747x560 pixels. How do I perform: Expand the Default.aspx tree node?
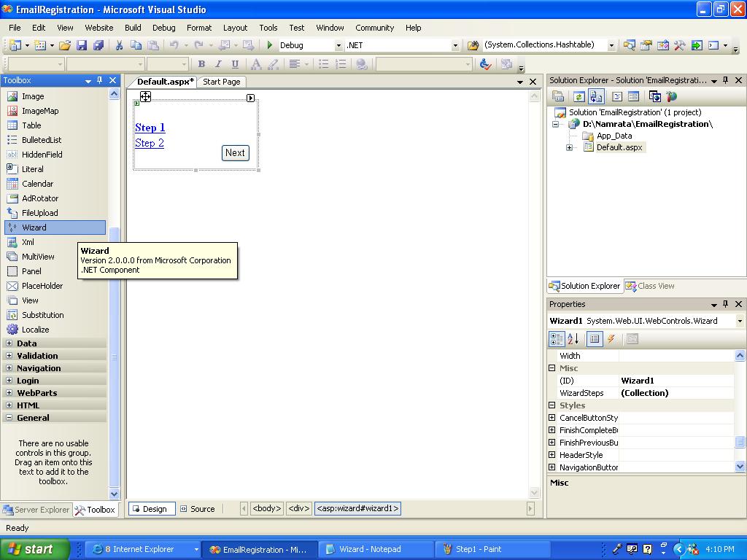tap(569, 147)
